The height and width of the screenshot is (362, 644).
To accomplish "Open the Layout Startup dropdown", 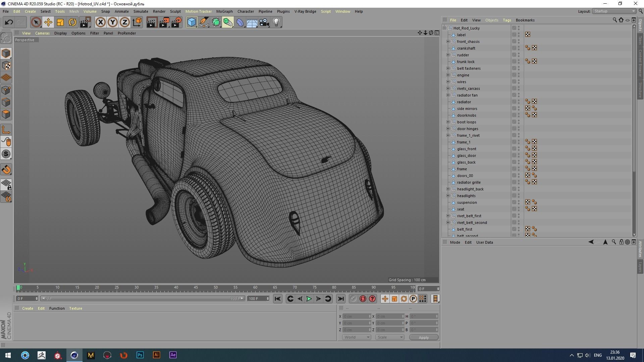I will point(614,11).
